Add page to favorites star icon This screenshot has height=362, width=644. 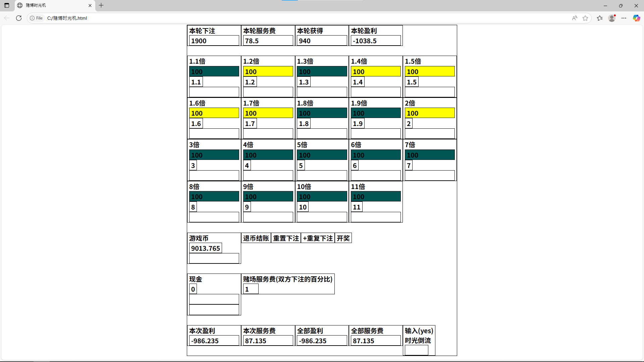tap(585, 18)
